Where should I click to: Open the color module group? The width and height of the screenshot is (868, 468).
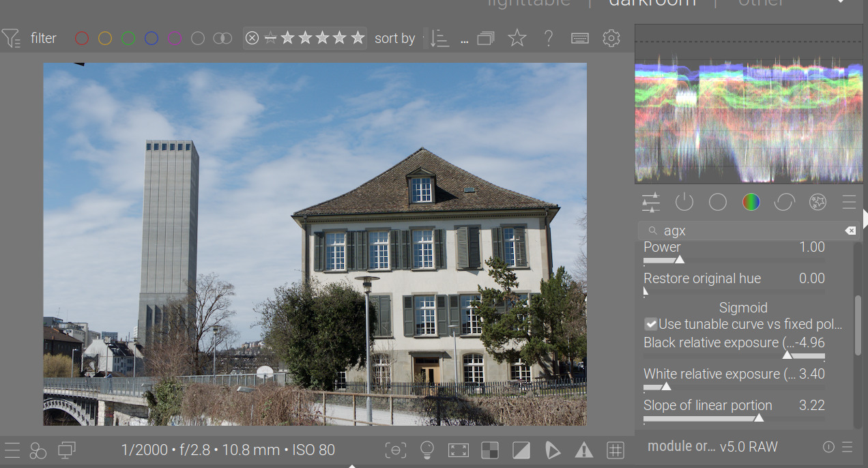751,202
